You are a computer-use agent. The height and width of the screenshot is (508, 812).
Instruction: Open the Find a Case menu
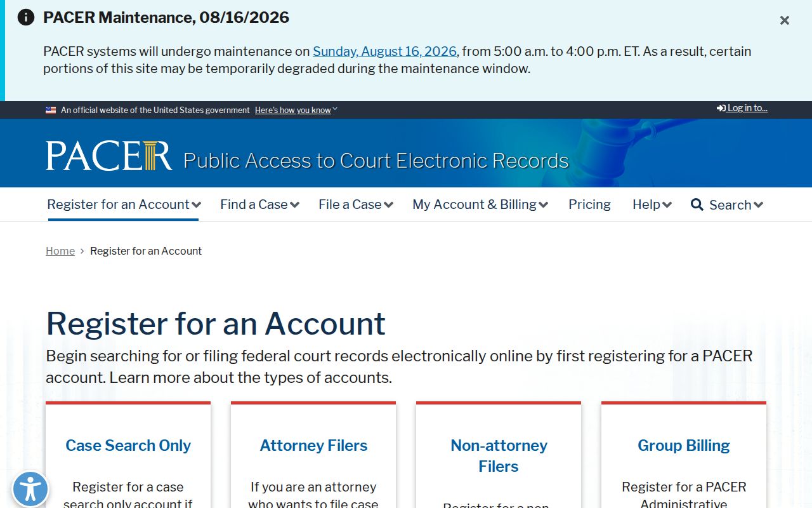point(259,204)
